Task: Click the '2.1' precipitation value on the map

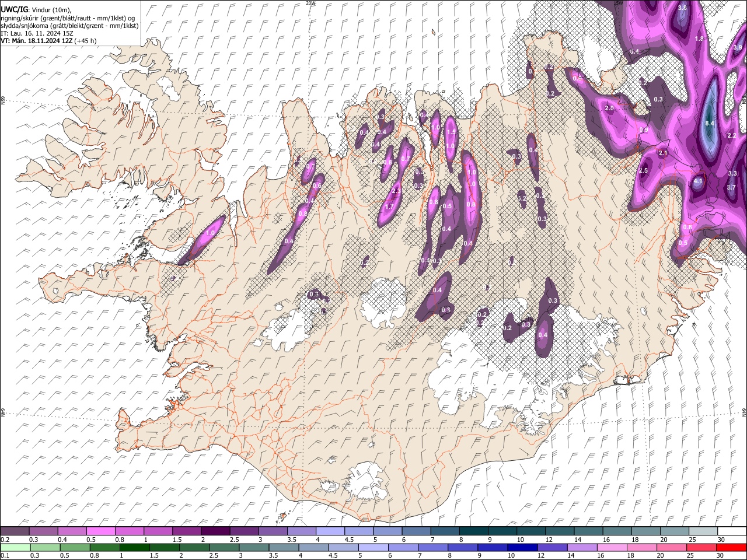Action: point(662,153)
